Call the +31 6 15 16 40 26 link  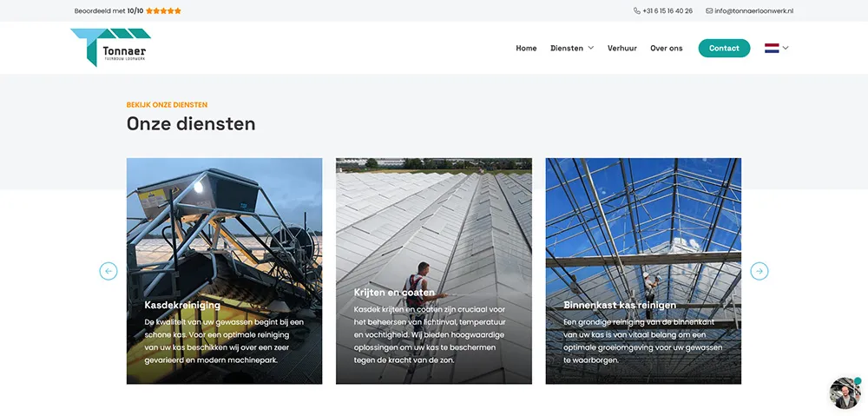(667, 10)
